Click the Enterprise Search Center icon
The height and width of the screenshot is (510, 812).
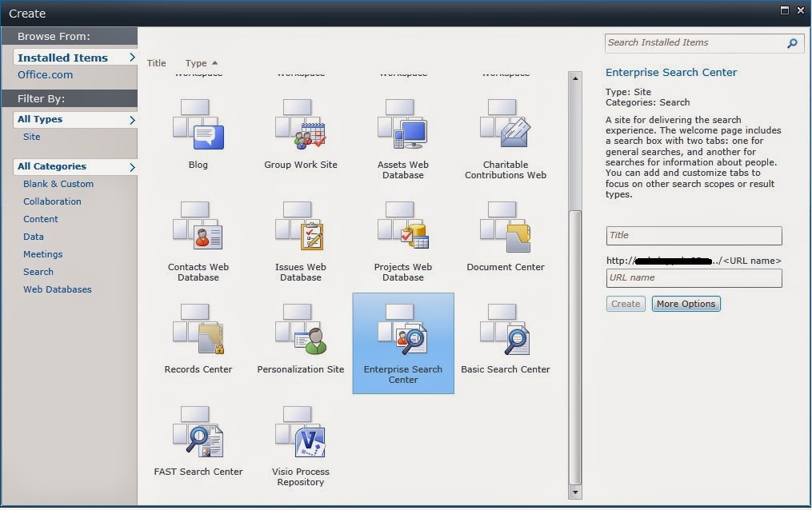403,329
